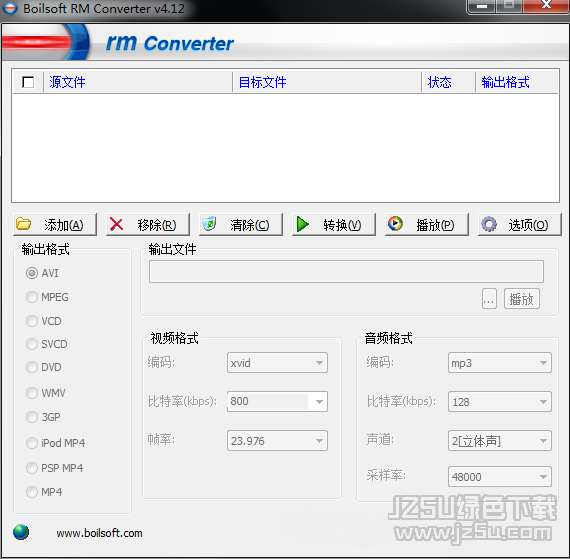Click the gear Options (选项) icon

(x=489, y=224)
